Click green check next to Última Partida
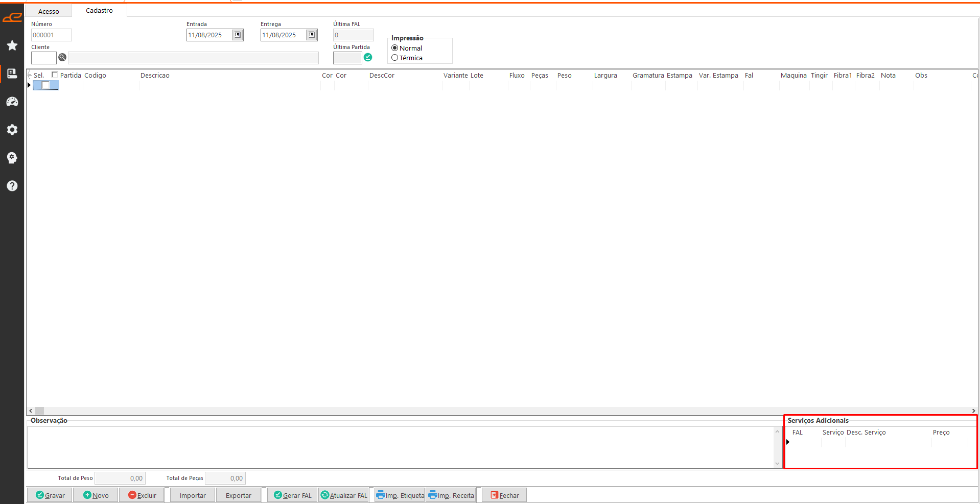Viewport: 980px width, 504px height. 368,57
